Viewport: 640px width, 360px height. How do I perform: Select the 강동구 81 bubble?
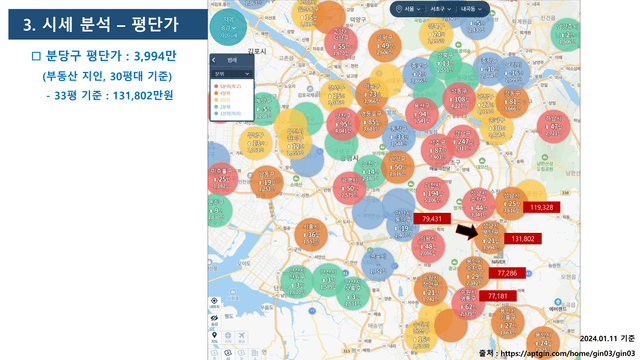[x=512, y=102]
